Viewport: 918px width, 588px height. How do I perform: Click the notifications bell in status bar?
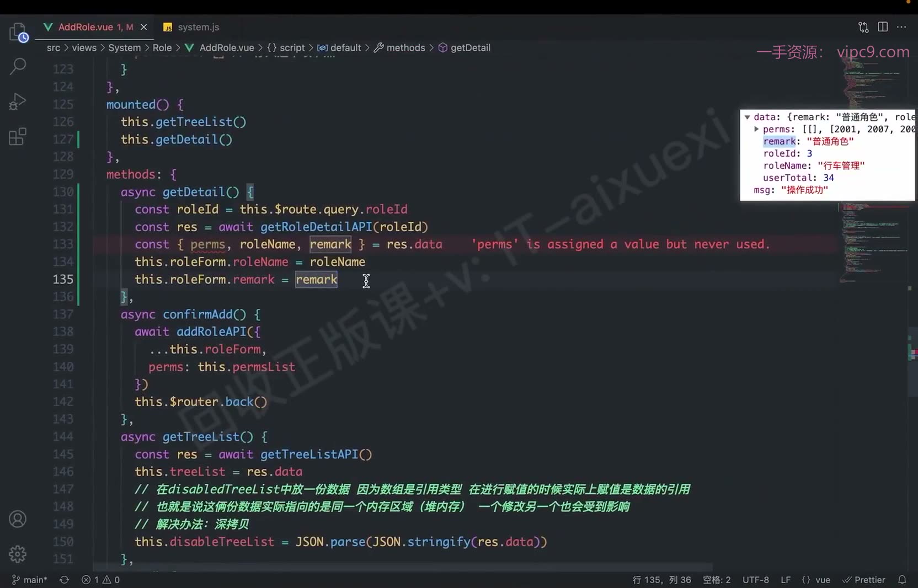[x=902, y=580]
